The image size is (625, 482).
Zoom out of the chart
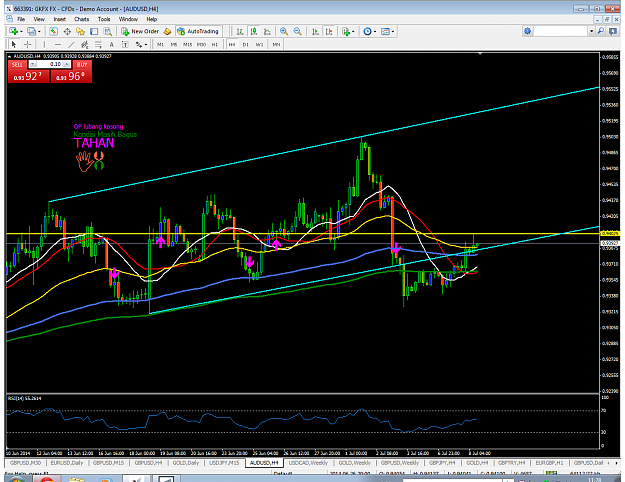tap(297, 31)
